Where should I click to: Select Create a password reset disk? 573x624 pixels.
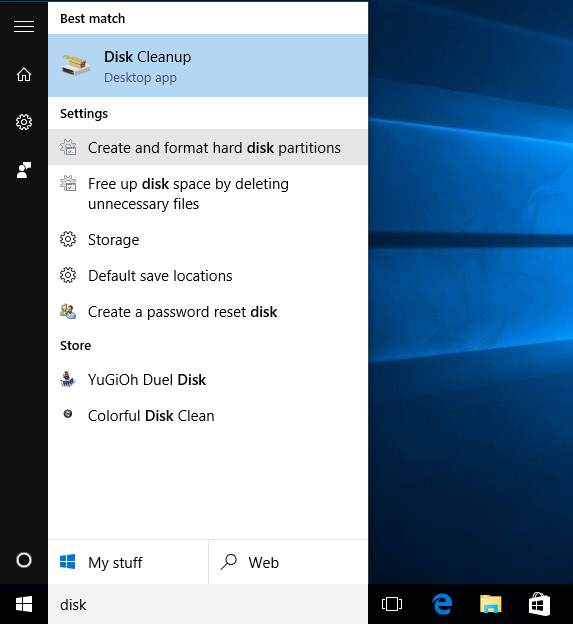tap(208, 312)
